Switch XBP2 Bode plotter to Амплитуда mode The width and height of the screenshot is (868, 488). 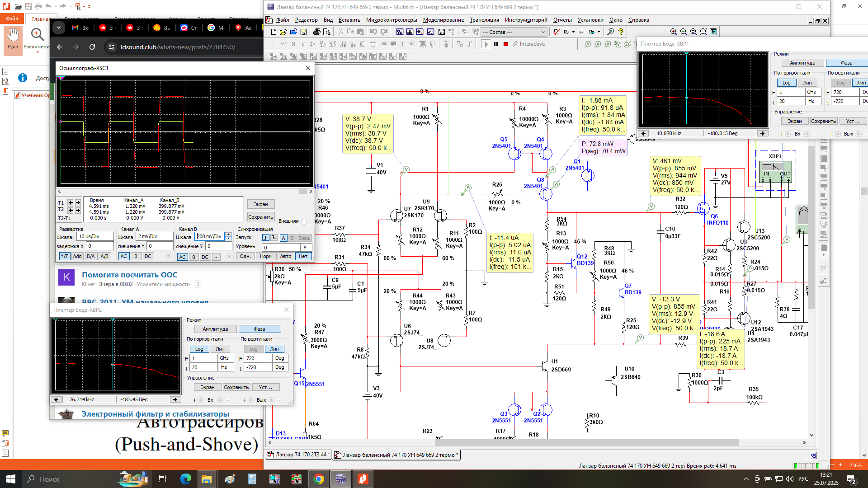(215, 329)
